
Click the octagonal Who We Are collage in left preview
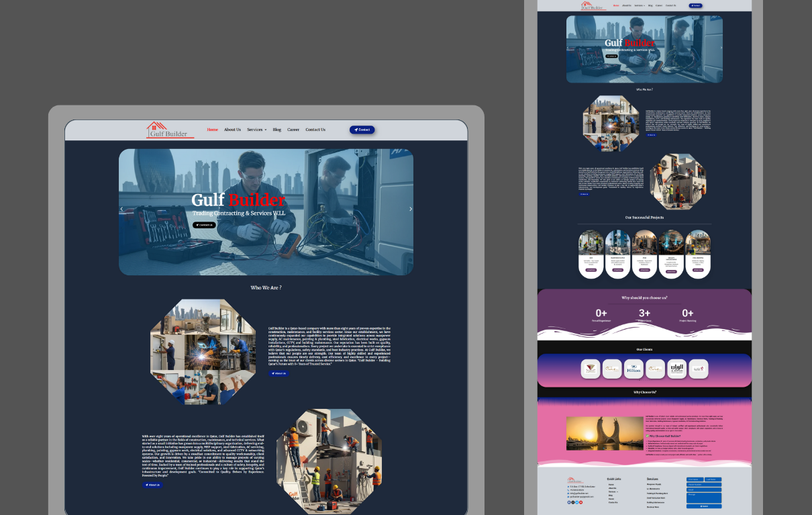point(203,352)
